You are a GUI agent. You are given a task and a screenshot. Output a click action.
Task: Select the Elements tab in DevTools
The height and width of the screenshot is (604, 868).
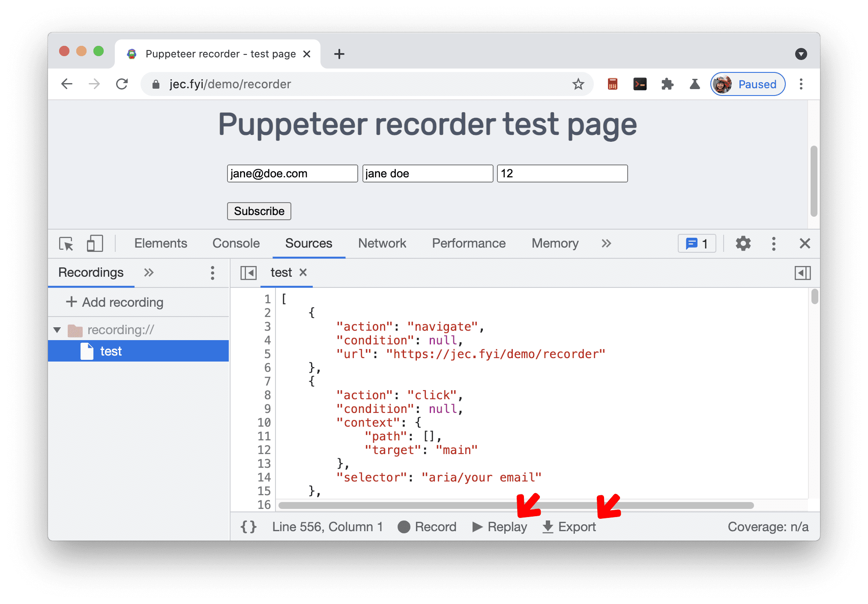(x=160, y=242)
